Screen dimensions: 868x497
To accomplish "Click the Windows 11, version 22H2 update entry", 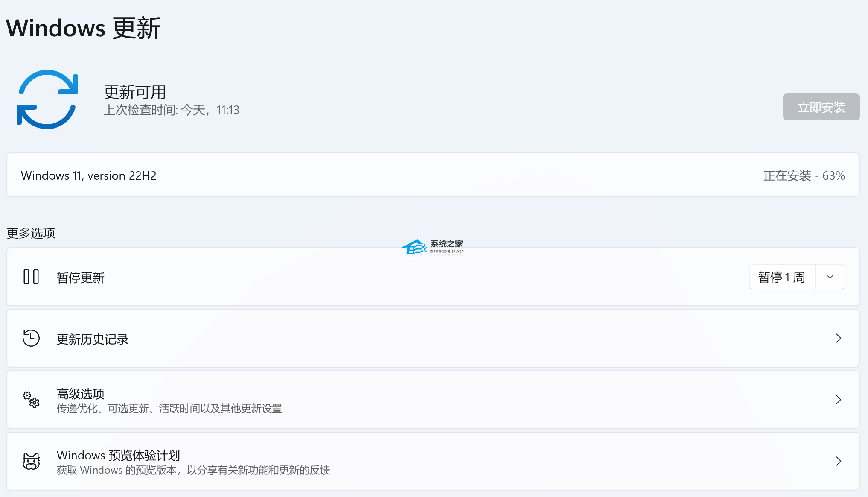I will coord(433,175).
